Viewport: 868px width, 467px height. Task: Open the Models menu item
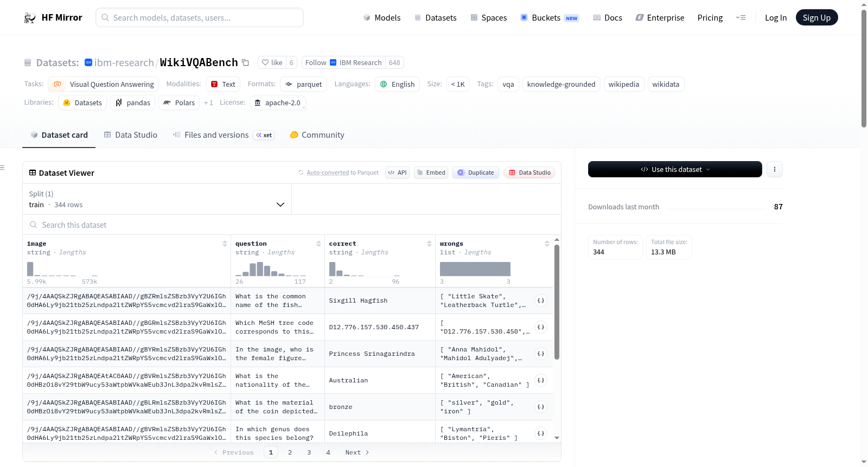pyautogui.click(x=382, y=18)
